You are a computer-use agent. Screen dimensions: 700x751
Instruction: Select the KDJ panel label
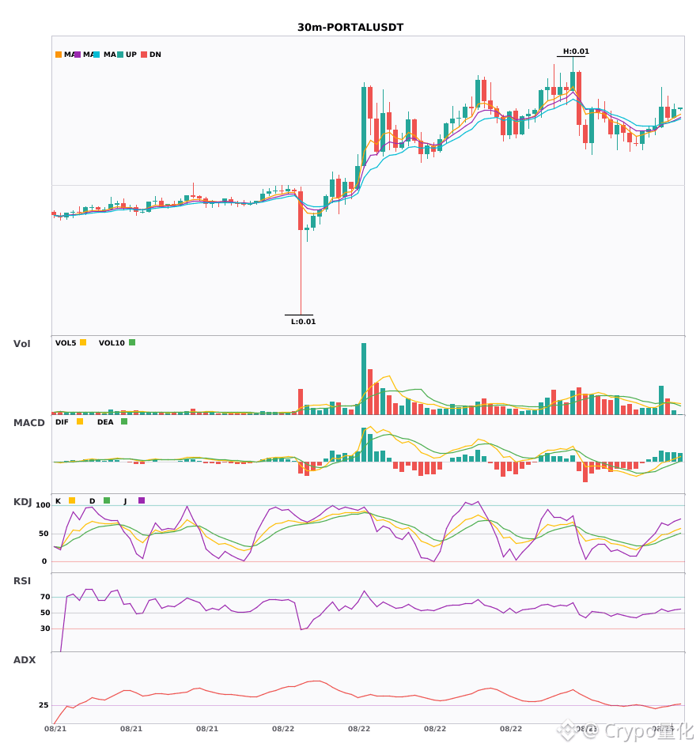22,501
